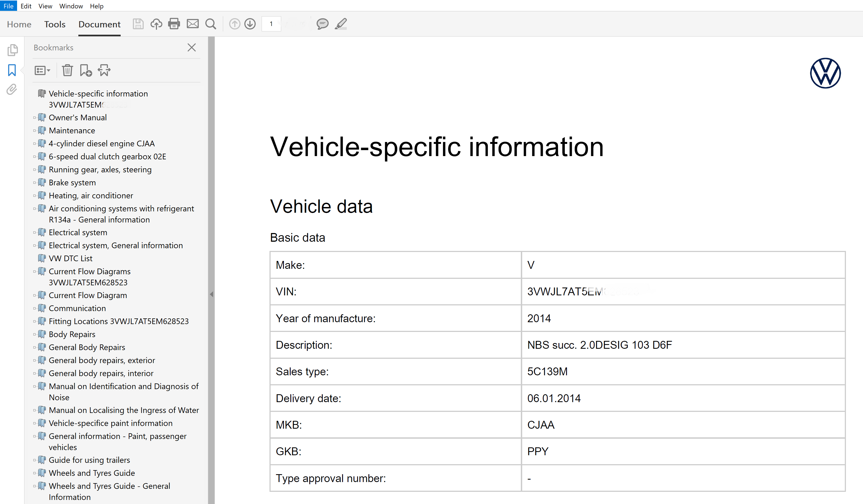Delete selected bookmark with trash icon
Image resolution: width=863 pixels, height=504 pixels.
click(x=67, y=70)
